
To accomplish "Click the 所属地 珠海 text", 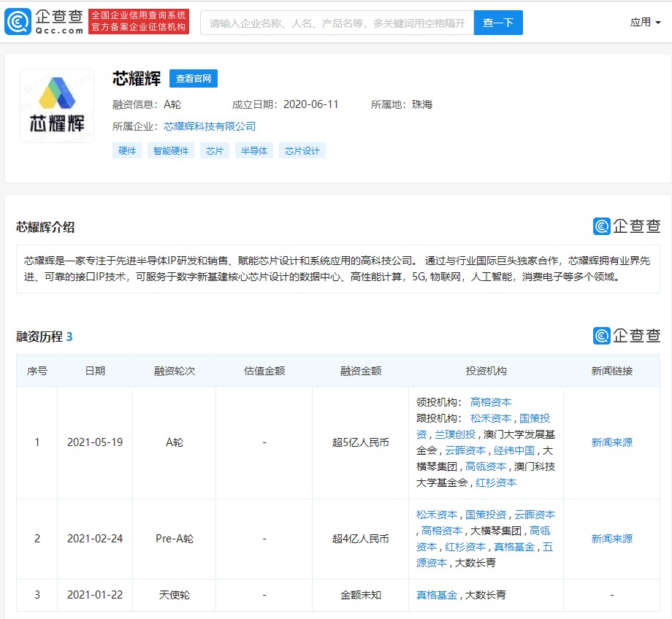I will point(402,104).
